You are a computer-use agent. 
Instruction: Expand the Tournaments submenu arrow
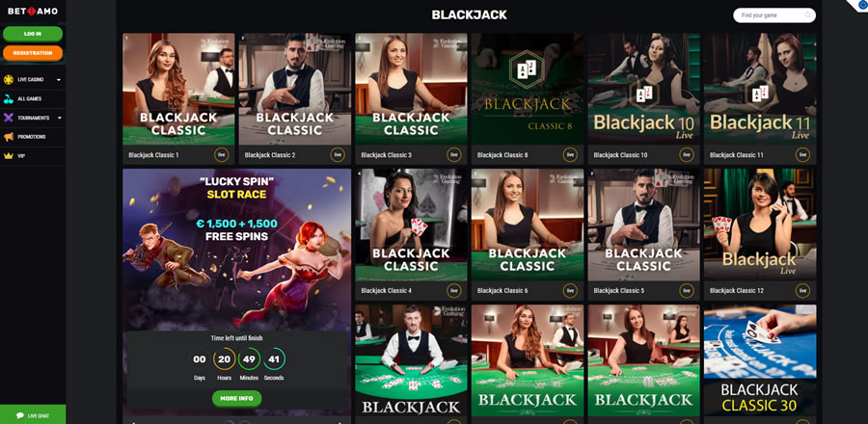point(59,118)
